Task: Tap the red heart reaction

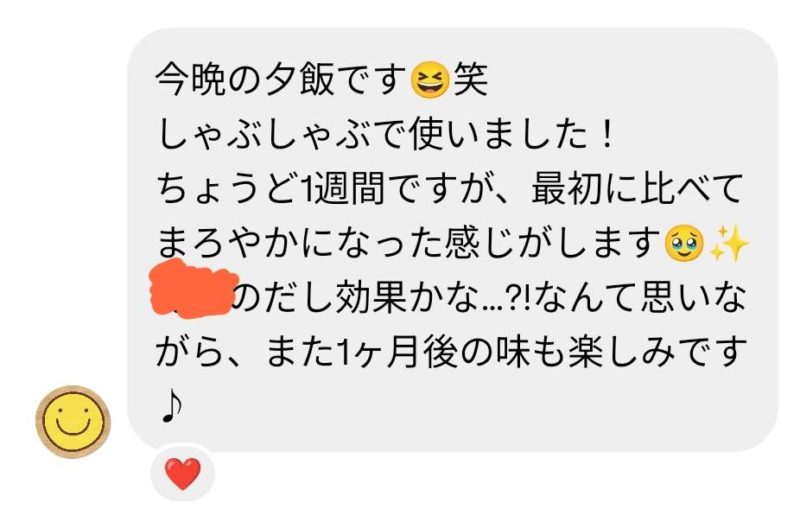Action: (183, 473)
